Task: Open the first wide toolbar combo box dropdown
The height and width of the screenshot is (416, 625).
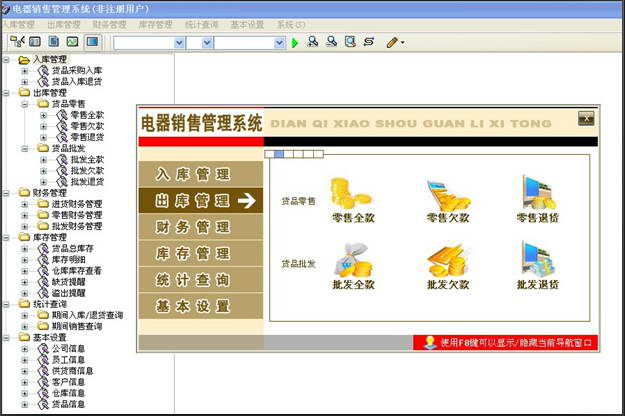Action: 180,43
